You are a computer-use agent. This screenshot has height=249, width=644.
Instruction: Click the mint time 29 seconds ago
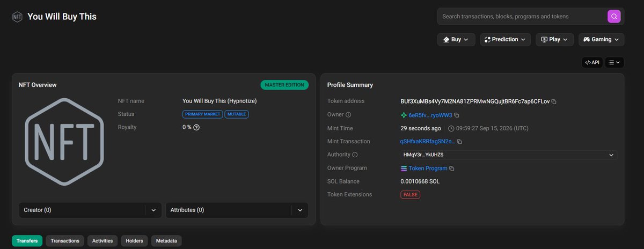pos(421,128)
